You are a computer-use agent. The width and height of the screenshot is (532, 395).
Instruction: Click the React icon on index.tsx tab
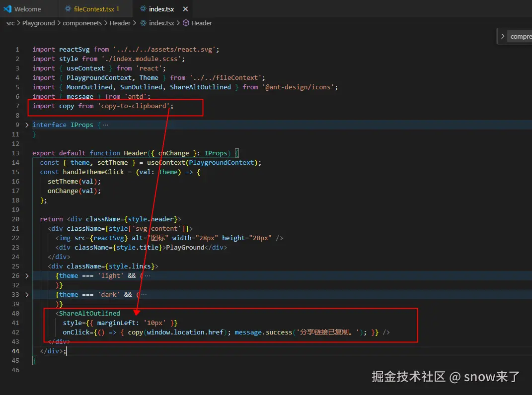coord(143,9)
